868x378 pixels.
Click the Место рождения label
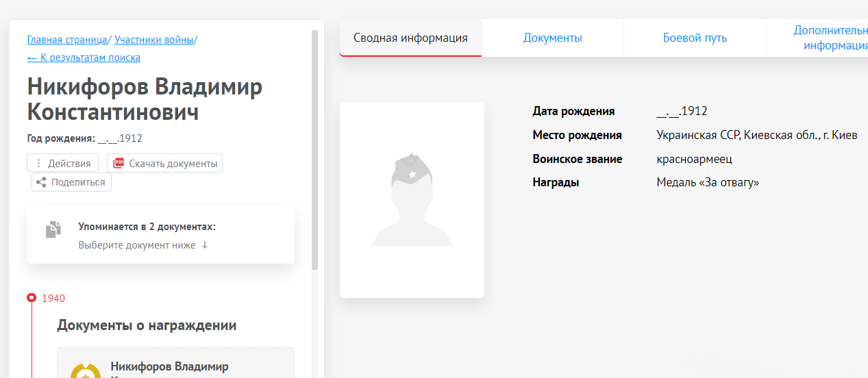coord(577,135)
